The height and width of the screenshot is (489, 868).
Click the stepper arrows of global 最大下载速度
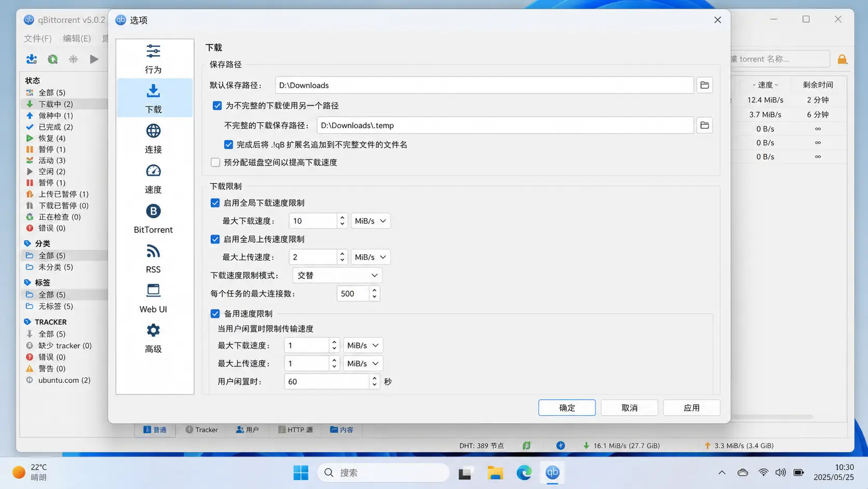tap(342, 221)
